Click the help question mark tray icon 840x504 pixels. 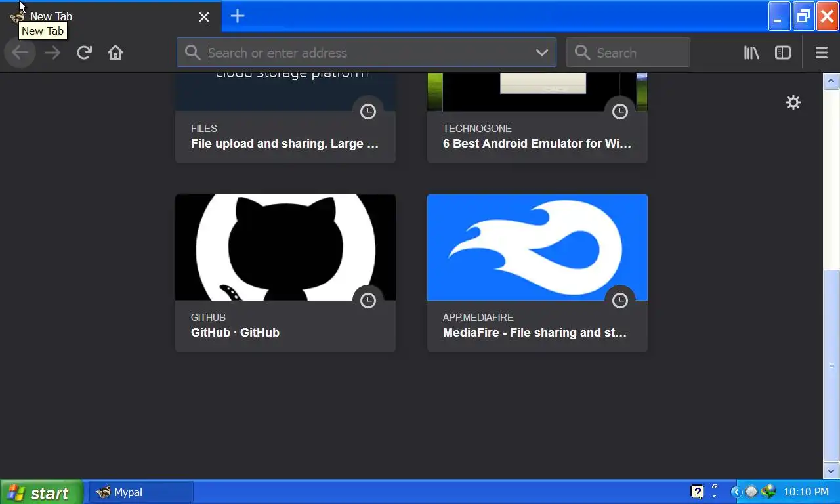(697, 492)
